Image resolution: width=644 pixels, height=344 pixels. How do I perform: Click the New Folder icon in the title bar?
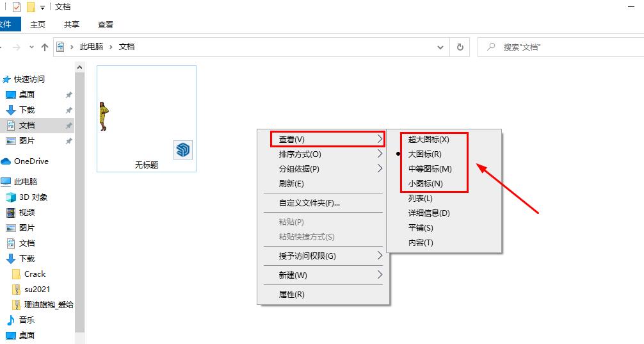[31, 7]
